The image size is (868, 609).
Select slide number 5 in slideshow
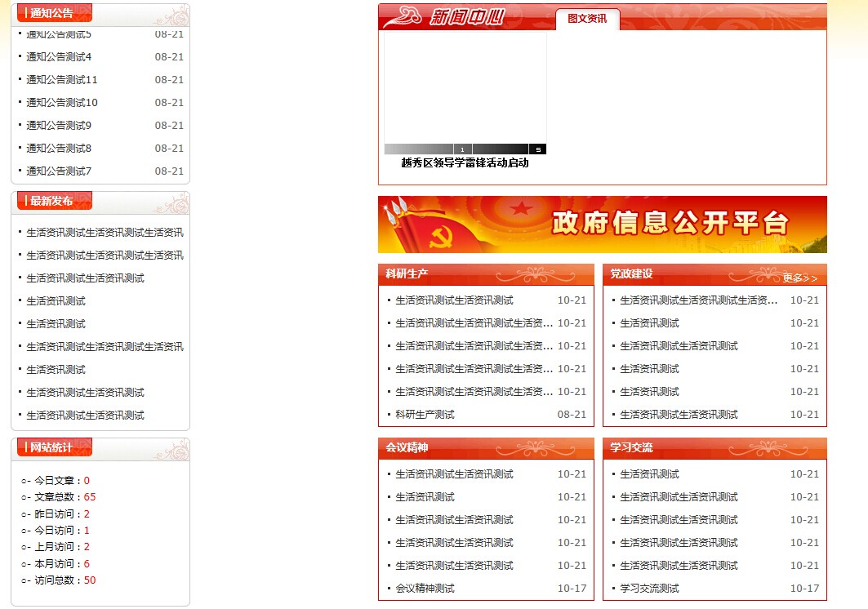[x=537, y=149]
